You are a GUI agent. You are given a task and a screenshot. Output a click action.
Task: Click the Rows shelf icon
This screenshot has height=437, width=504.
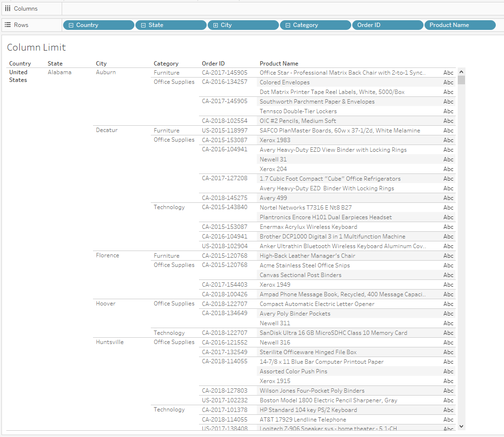(x=8, y=25)
